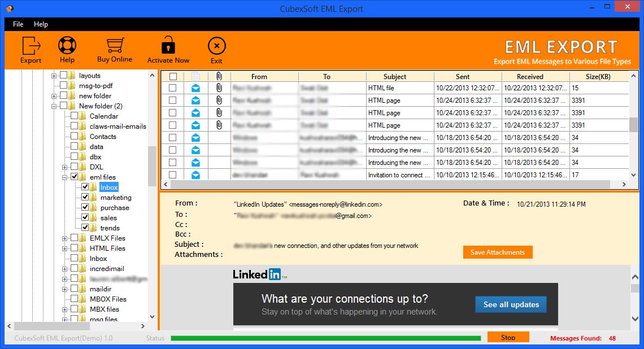
Task: Click See all updates button
Action: click(511, 304)
